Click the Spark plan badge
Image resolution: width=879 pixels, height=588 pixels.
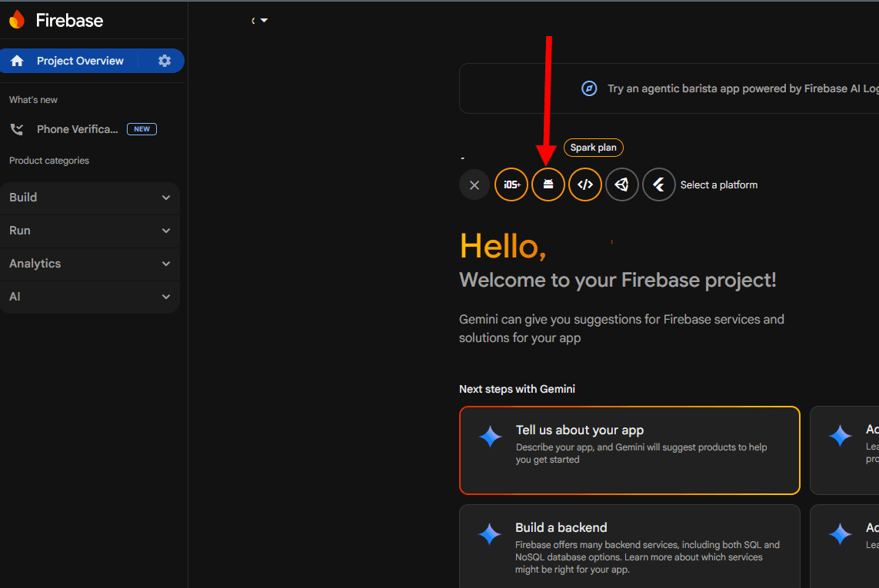(x=593, y=148)
